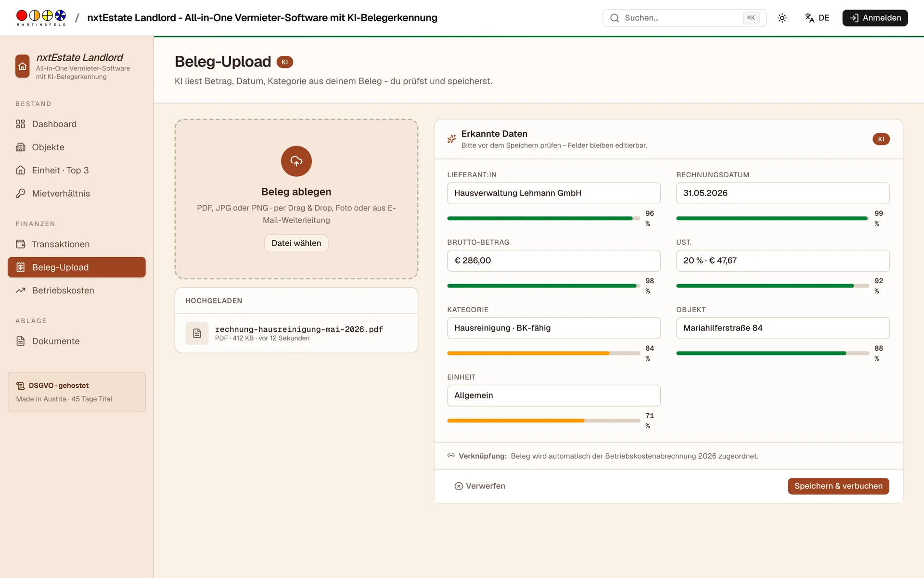Click 'PDF · 412 KB · vor 12 Sekunden' text
The image size is (924, 578).
[x=262, y=338]
